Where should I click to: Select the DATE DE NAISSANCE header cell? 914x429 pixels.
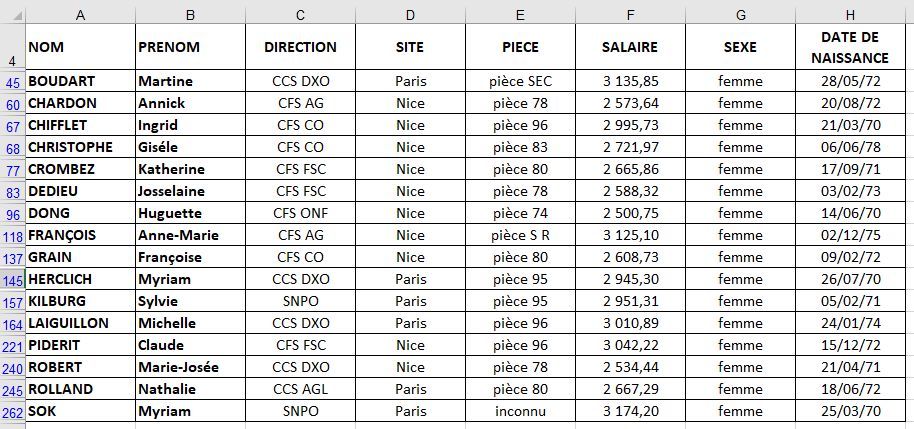pyautogui.click(x=849, y=47)
